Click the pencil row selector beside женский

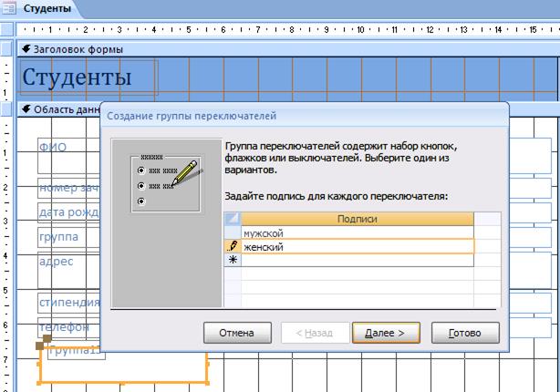(x=233, y=246)
